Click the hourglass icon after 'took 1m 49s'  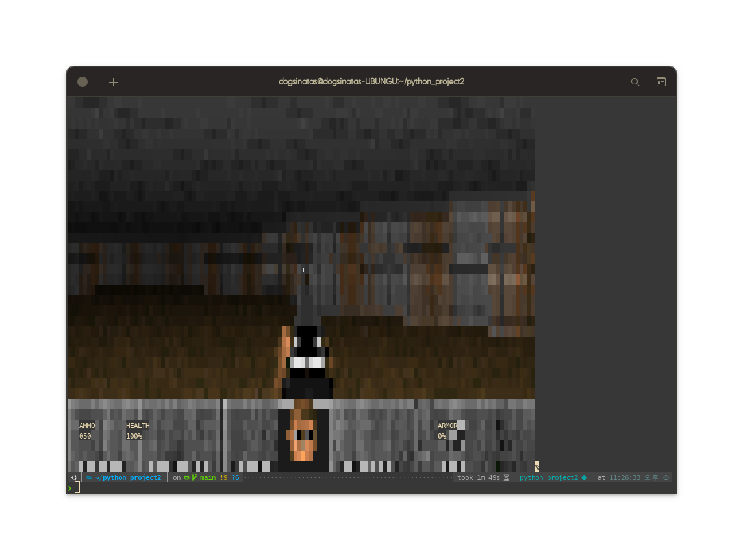coord(506,477)
